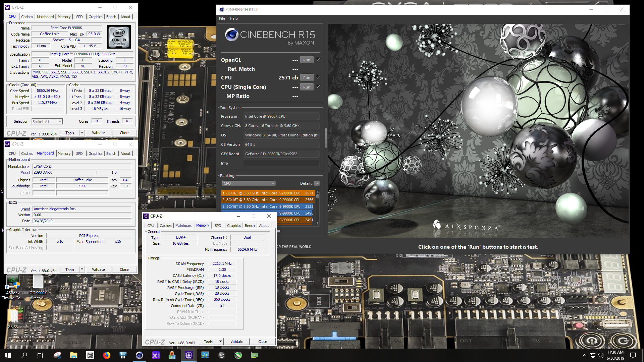
Task: Open the colorful blocks taskbar app
Action: click(172, 355)
